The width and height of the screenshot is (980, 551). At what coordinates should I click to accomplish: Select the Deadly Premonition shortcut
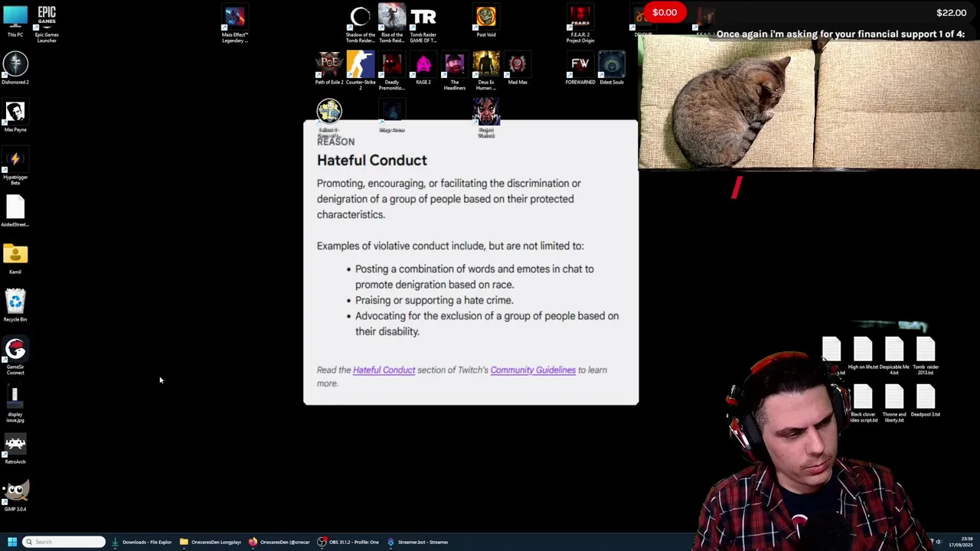coord(392,71)
